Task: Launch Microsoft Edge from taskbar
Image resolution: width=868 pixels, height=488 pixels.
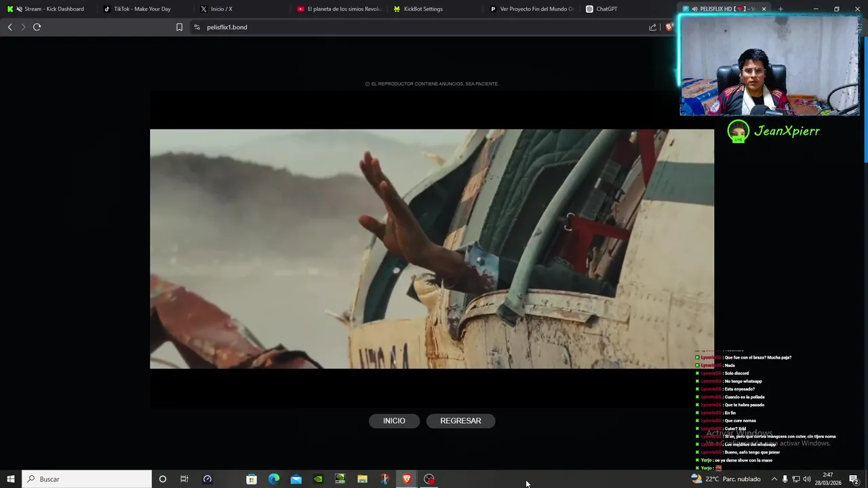Action: pyautogui.click(x=274, y=479)
